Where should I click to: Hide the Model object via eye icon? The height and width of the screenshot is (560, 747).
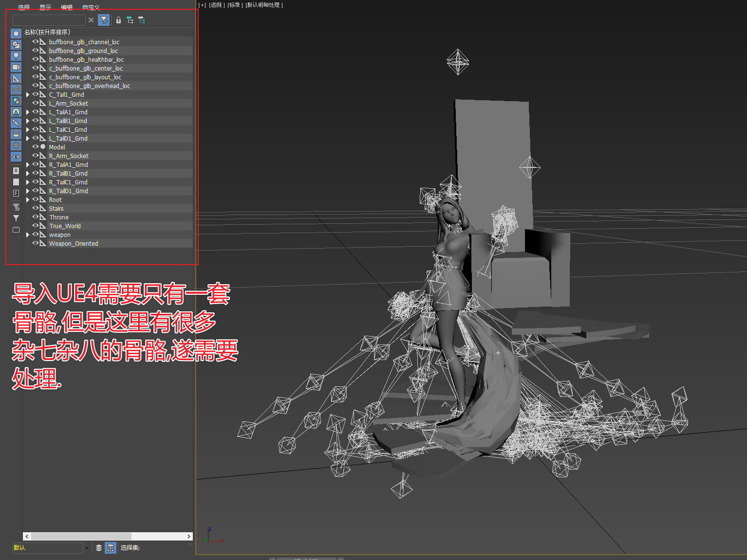tap(36, 147)
